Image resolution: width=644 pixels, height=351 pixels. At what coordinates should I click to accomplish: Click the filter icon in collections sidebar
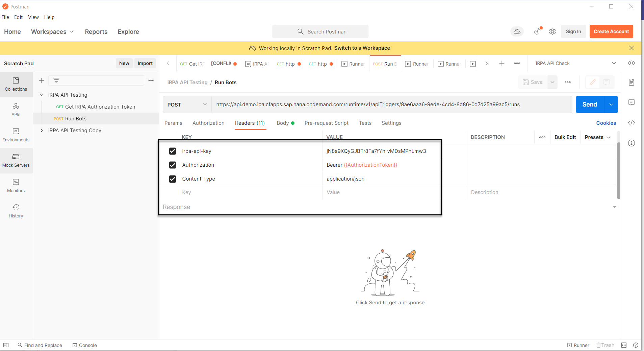click(x=56, y=80)
